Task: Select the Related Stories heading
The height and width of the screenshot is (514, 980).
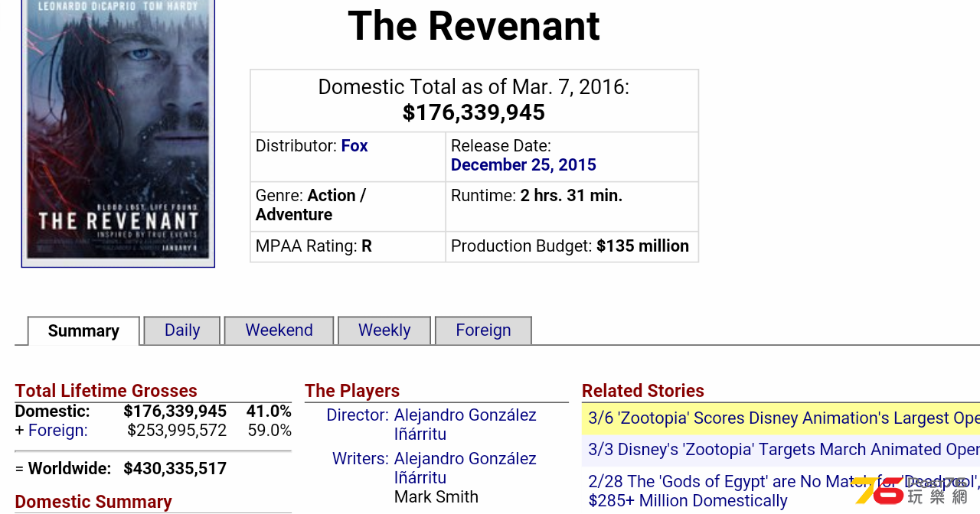Action: tap(643, 391)
